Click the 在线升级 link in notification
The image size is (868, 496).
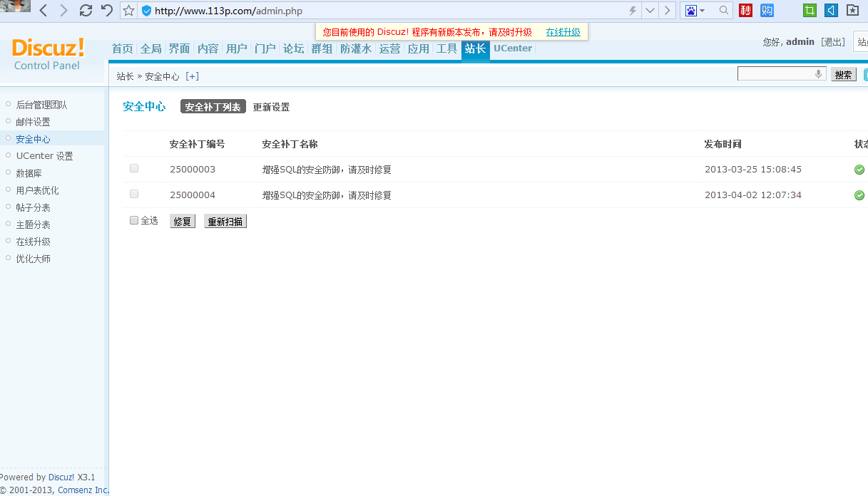[x=563, y=32]
